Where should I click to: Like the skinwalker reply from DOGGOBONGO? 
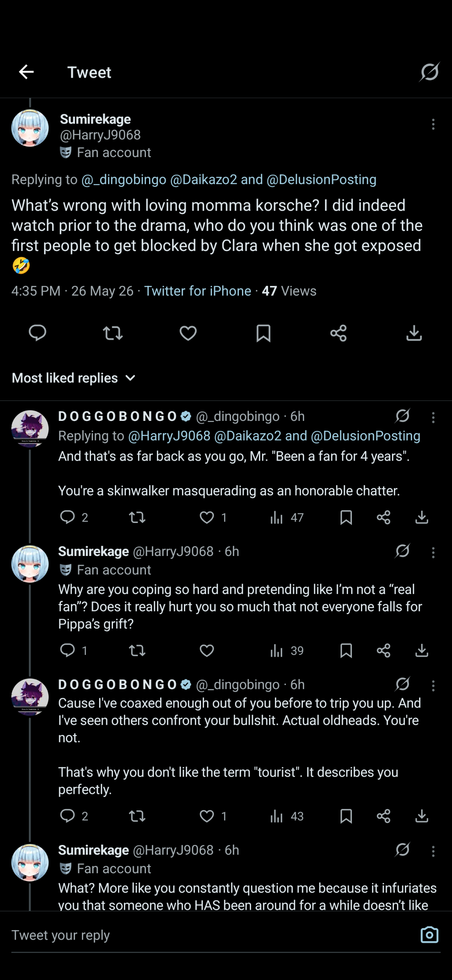pyautogui.click(x=207, y=517)
